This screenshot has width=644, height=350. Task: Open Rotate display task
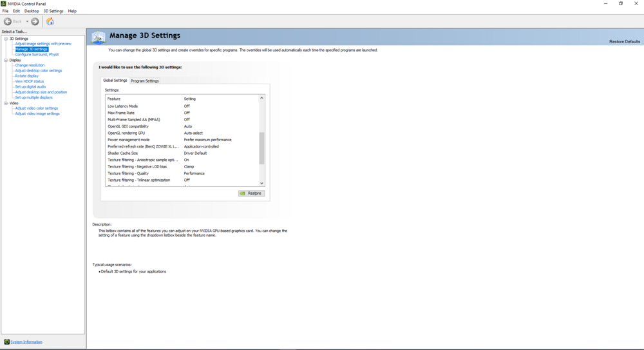(x=26, y=75)
